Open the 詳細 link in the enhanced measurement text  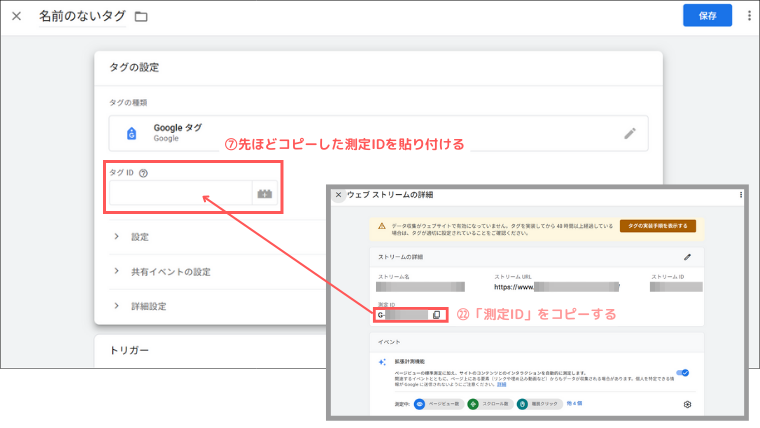coord(501,384)
